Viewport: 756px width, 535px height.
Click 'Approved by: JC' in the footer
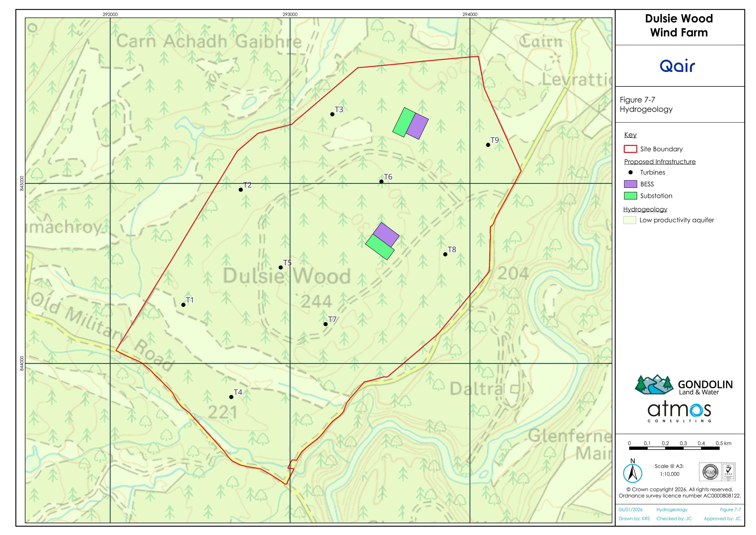722,519
